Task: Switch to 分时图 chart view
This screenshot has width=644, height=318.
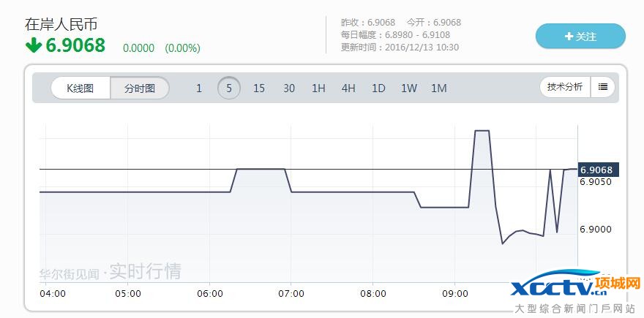Action: tap(140, 88)
